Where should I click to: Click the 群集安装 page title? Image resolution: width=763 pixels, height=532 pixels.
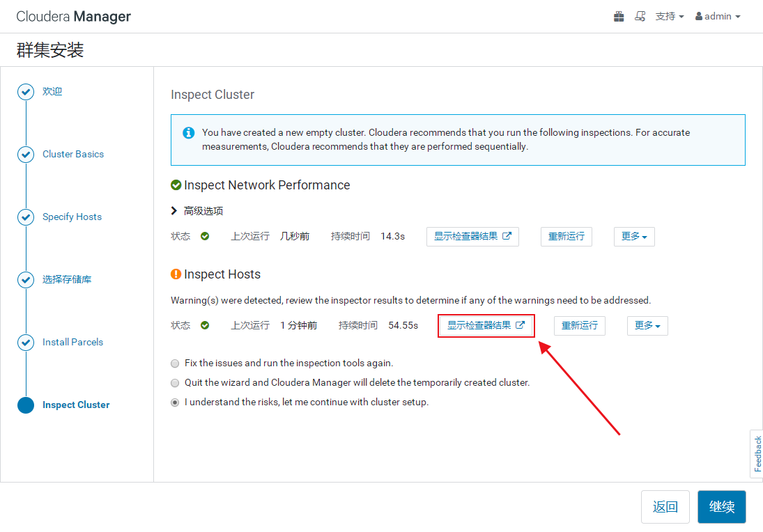[x=50, y=50]
